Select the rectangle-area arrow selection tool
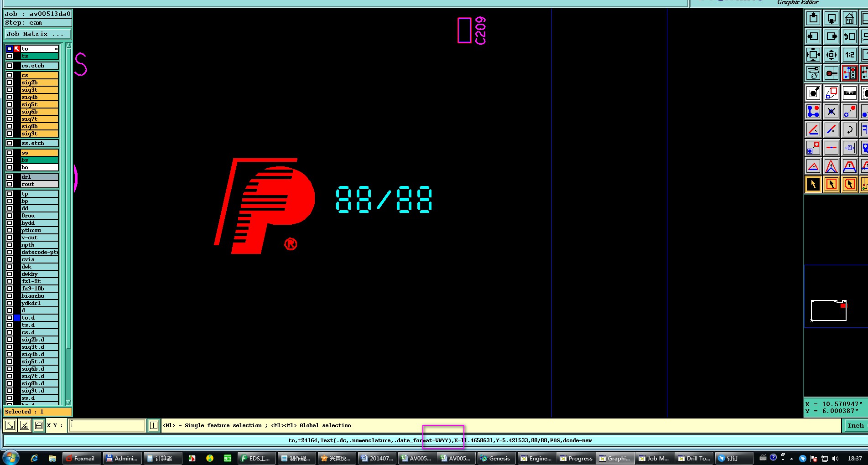Screen dimensions: 868x465 [x=832, y=184]
